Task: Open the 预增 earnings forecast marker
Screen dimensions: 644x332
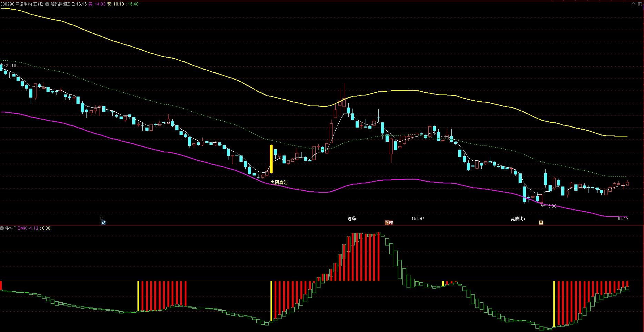Action: coord(389,223)
